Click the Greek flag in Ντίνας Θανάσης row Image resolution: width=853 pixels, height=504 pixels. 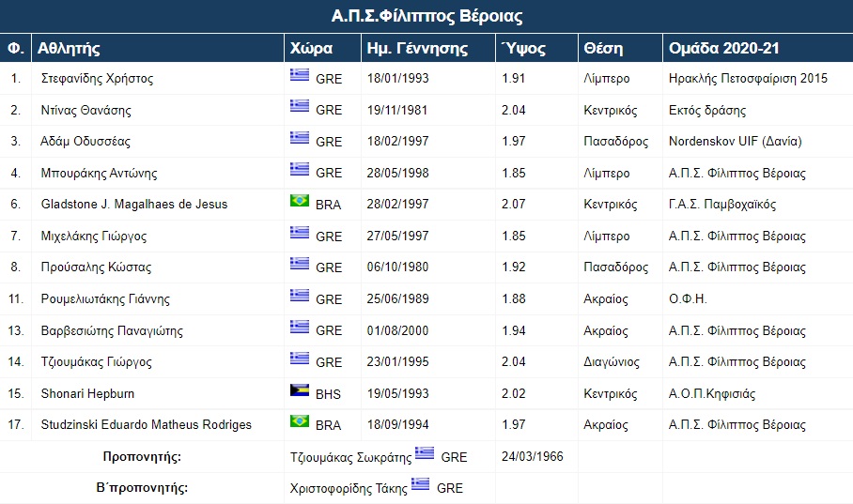pyautogui.click(x=299, y=105)
